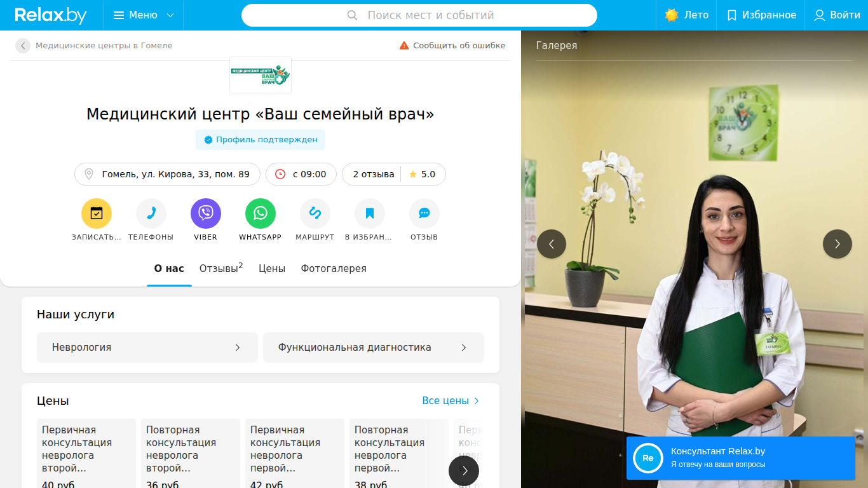The image size is (868, 488).
Task: Contact via the purple Viber icon
Action: coord(206,213)
